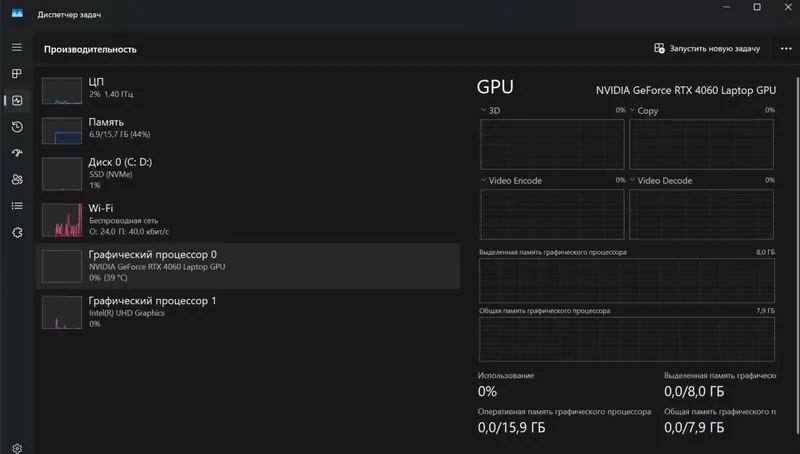Click the Беспроводная сеть subtitle

pos(123,221)
